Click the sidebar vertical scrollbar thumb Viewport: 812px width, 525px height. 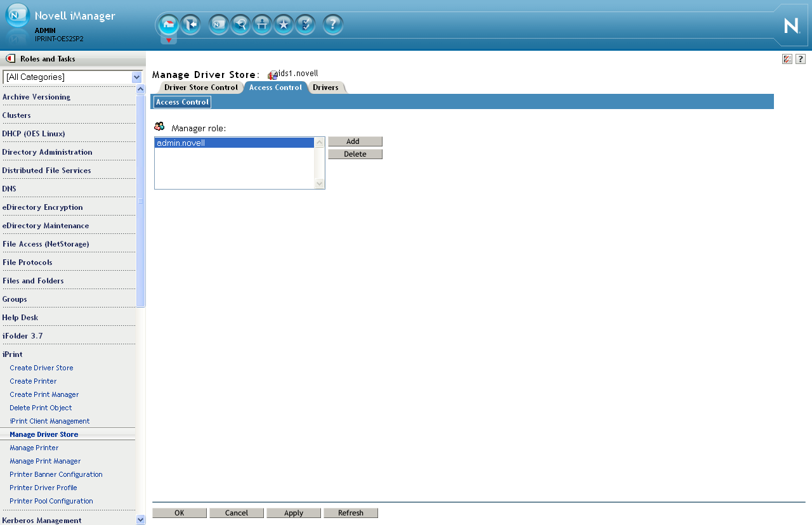[141, 200]
